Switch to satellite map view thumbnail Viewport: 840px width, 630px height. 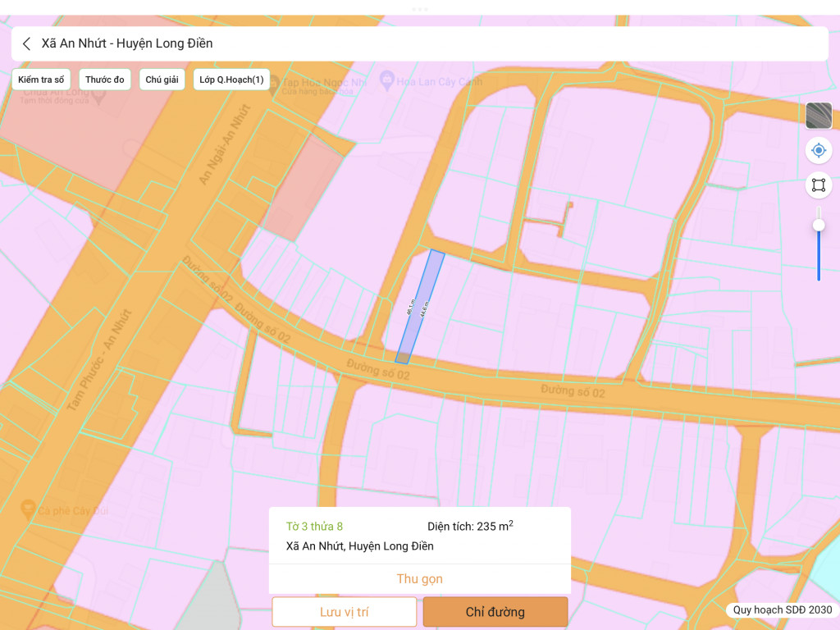point(819,116)
